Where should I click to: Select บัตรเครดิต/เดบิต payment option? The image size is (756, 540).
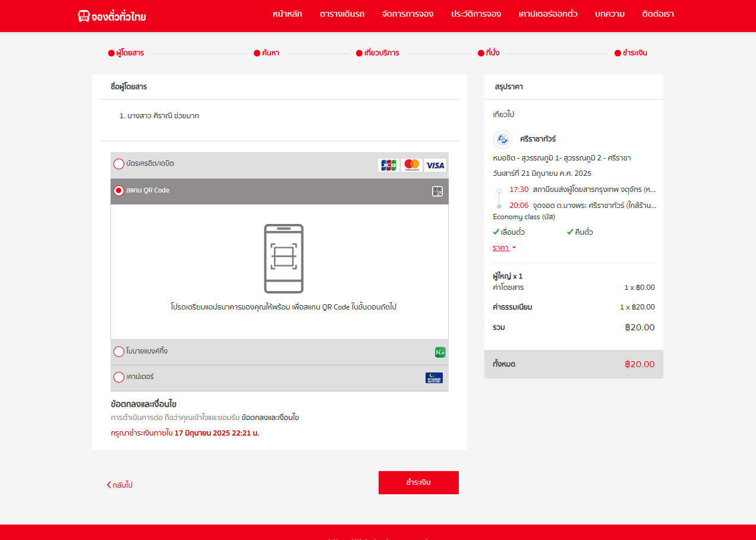pyautogui.click(x=119, y=164)
